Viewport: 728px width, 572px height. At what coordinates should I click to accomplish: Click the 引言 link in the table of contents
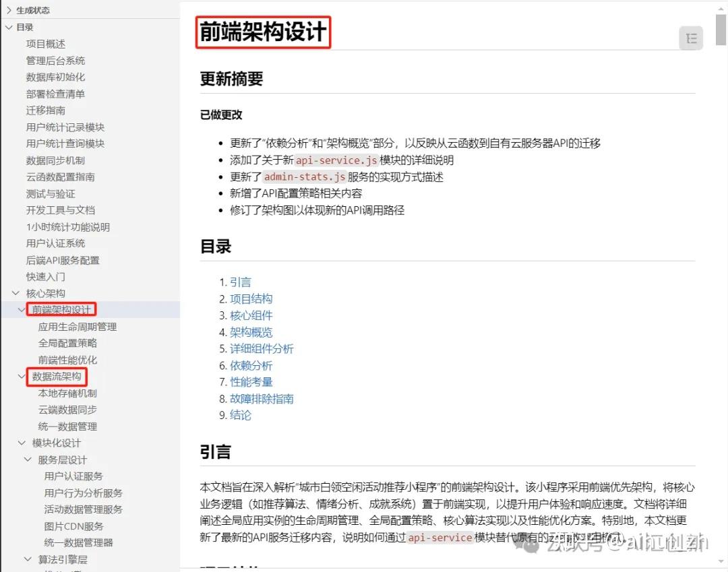(240, 282)
